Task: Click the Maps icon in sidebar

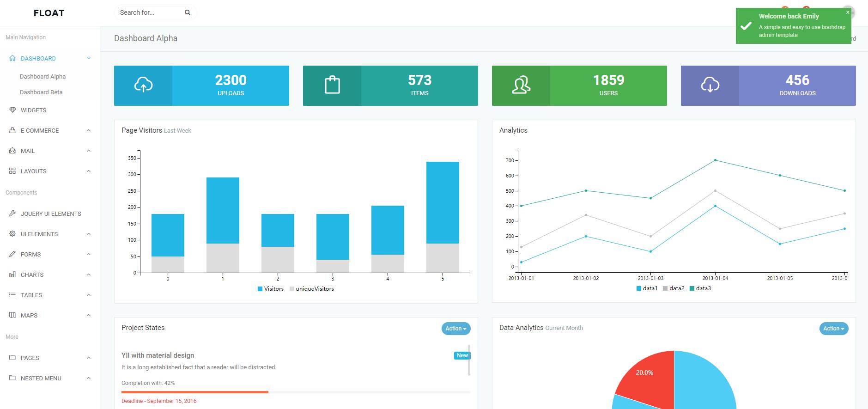Action: [12, 316]
